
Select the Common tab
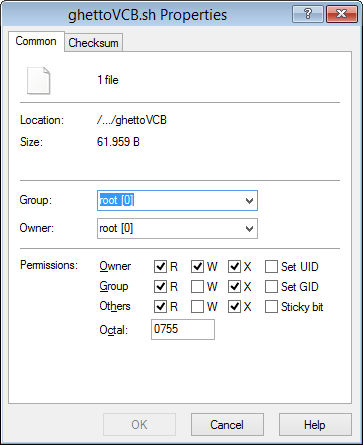[x=36, y=41]
